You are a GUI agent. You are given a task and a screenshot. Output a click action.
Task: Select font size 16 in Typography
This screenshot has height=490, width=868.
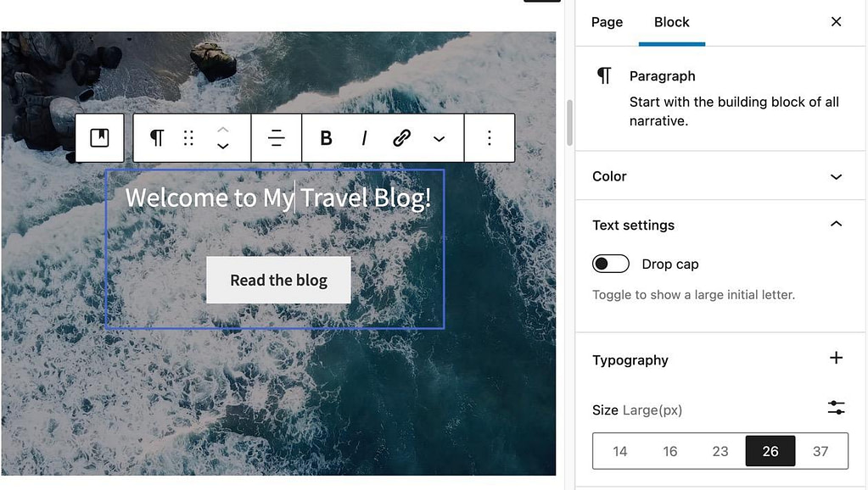pos(669,451)
